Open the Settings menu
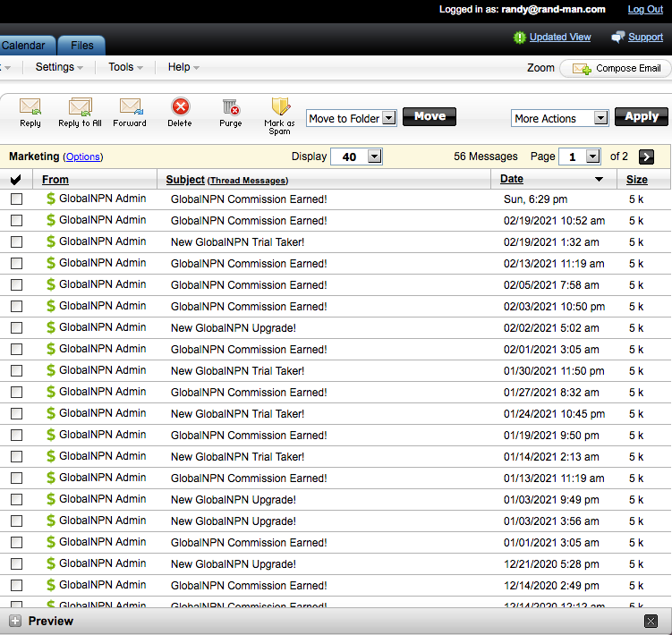672x635 pixels. pyautogui.click(x=59, y=67)
